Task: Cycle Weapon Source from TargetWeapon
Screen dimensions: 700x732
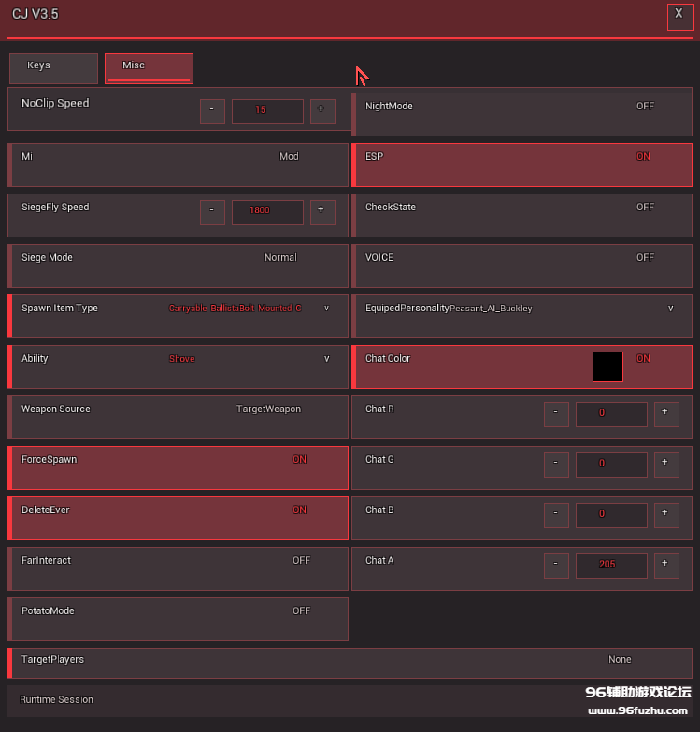Action: point(178,417)
